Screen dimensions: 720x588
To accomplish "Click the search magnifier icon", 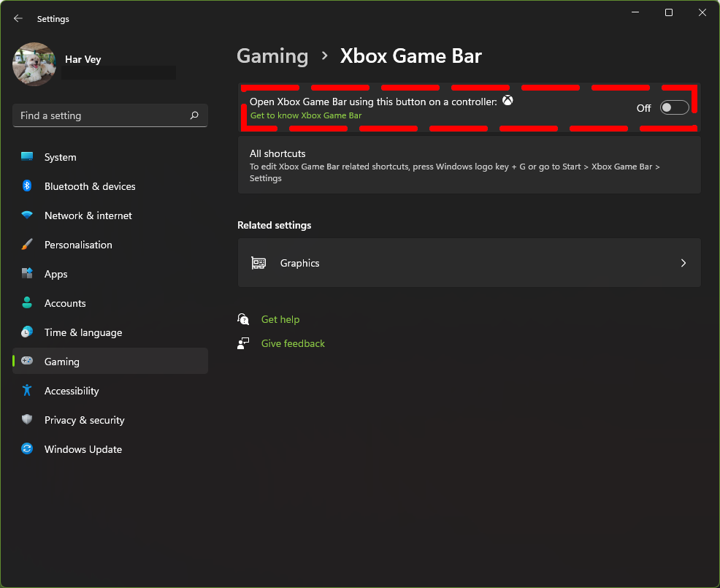I will coord(194,115).
